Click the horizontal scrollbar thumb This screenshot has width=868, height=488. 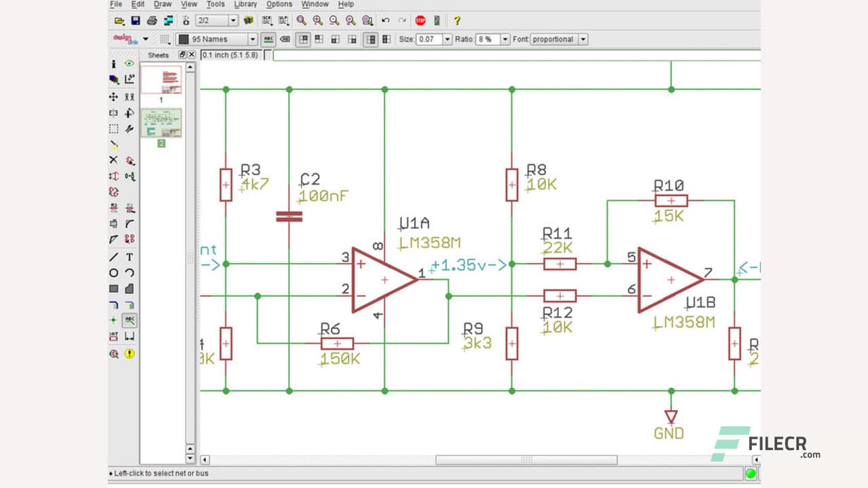526,460
